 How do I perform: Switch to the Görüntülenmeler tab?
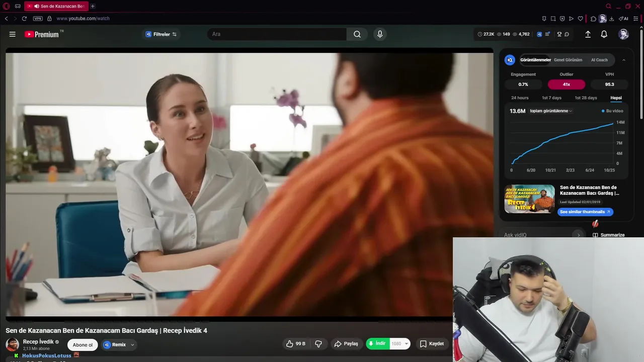tap(535, 60)
